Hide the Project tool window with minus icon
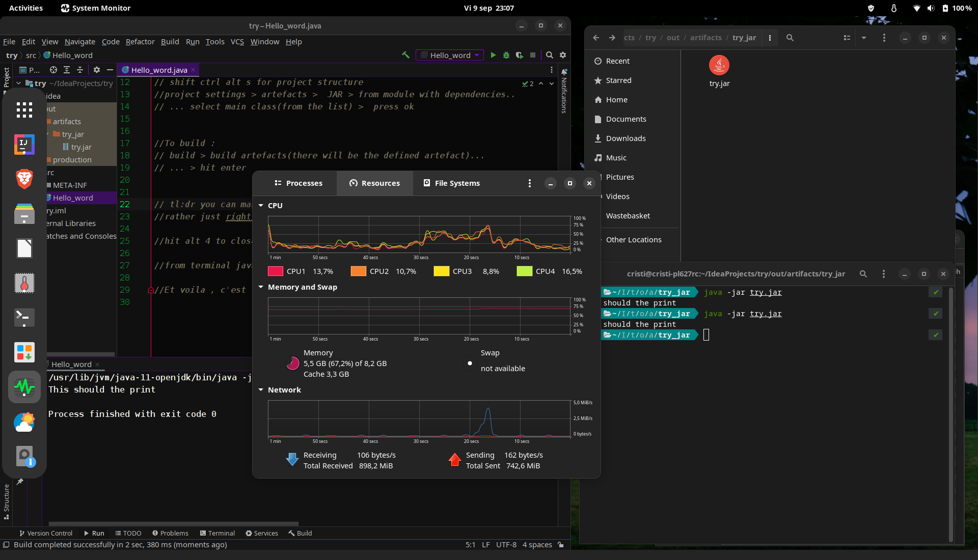978x560 pixels. (x=110, y=70)
